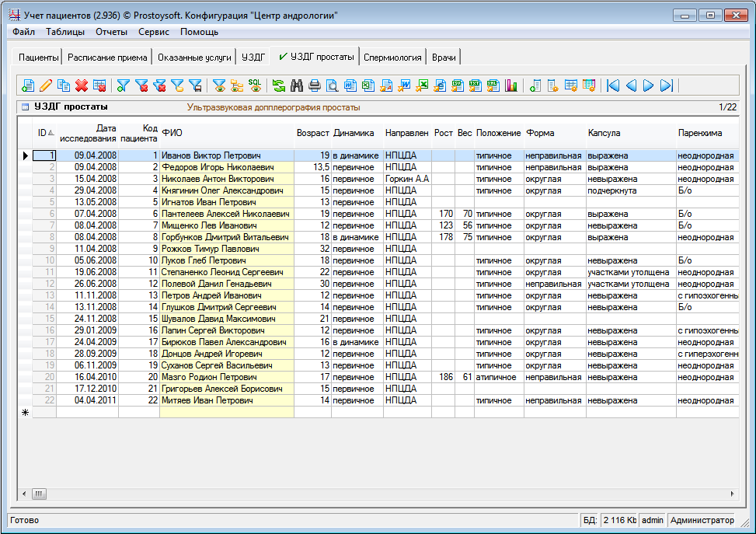Click the horizontal scrollbar right arrow
756x534 pixels.
(x=732, y=494)
